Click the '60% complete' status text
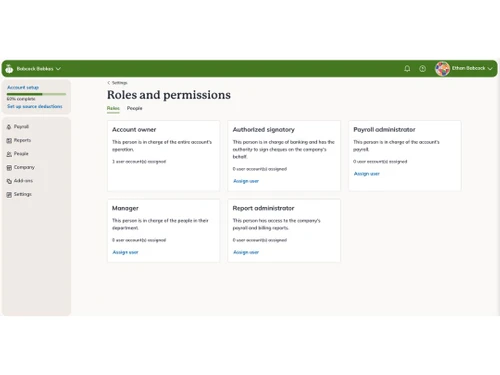Image resolution: width=500 pixels, height=375 pixels. (x=21, y=99)
